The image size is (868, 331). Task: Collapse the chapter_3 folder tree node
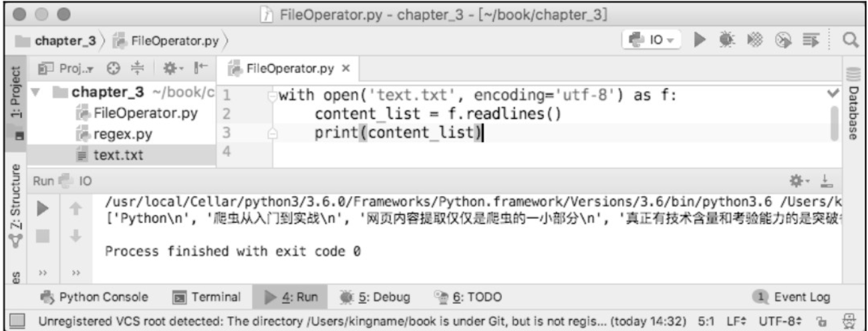pyautogui.click(x=37, y=94)
